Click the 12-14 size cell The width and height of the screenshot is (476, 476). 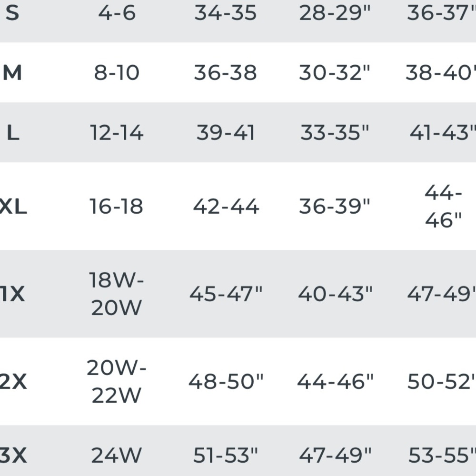pos(117,133)
